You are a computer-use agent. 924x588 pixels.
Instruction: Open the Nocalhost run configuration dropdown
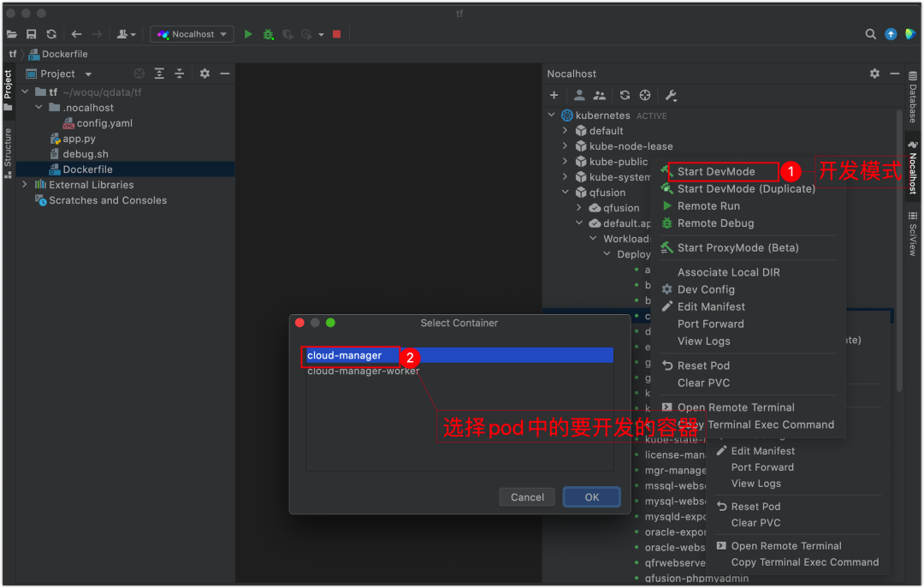point(192,34)
